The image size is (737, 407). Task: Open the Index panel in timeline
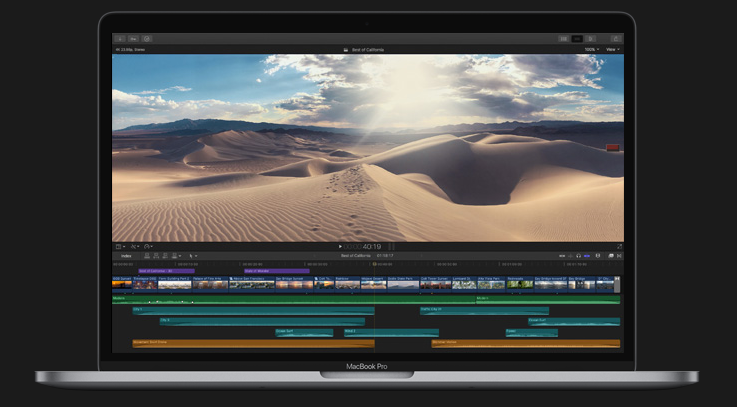coord(126,255)
